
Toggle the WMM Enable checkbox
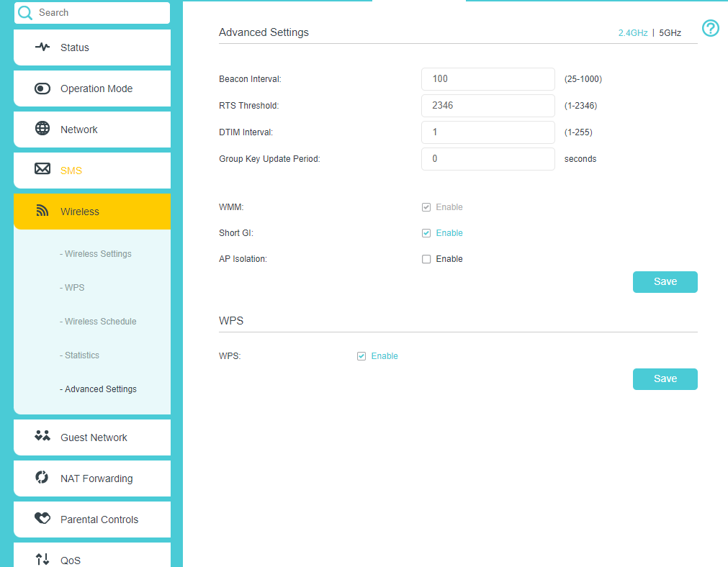tap(426, 207)
